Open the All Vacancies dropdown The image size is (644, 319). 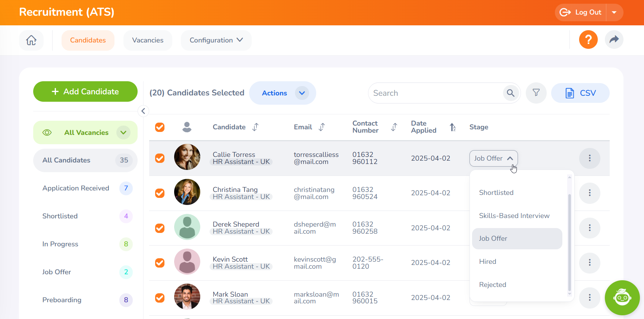(x=123, y=133)
